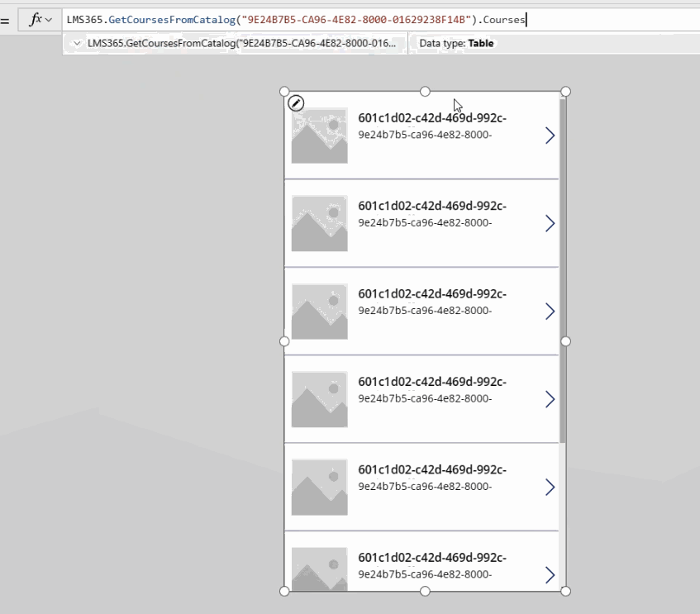Screen dimensions: 700x614
Task: Select the bold 601c1d02 title on the first item
Action: [434, 118]
